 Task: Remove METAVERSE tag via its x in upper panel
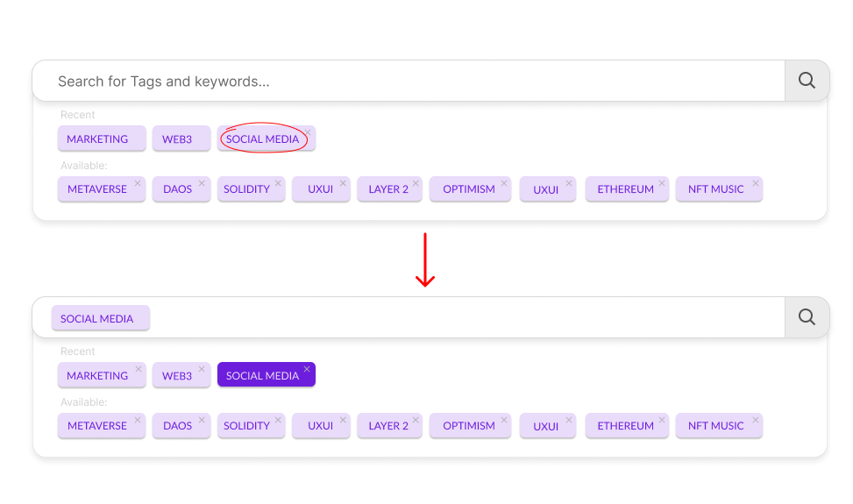pyautogui.click(x=138, y=183)
